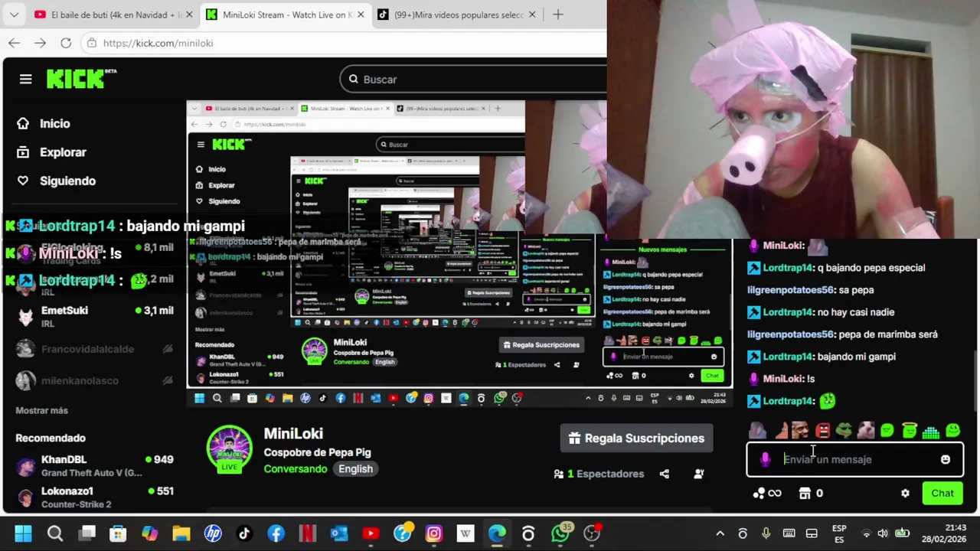Open Netflix from the taskbar
The height and width of the screenshot is (551, 980).
(x=308, y=533)
